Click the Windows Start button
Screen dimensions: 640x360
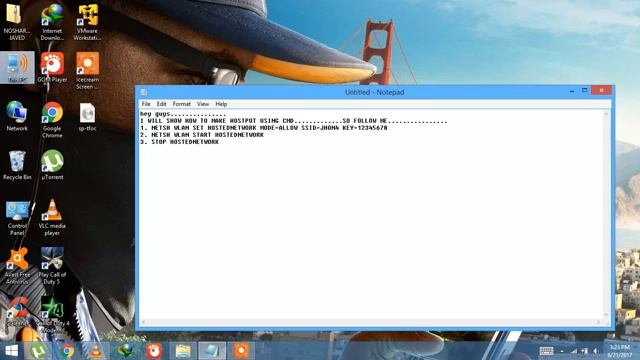[x=12, y=351]
